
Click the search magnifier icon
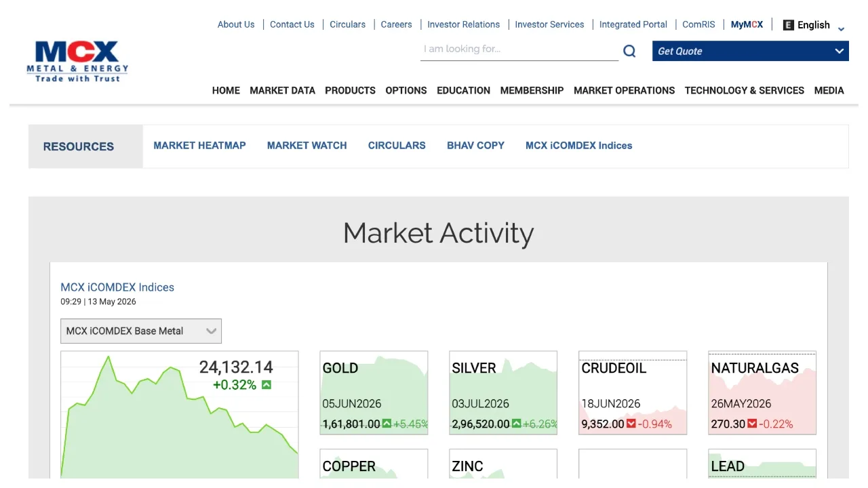[x=629, y=51]
